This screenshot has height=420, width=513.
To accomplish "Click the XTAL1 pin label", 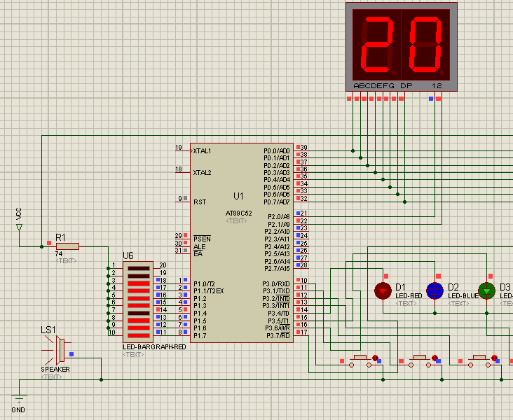I will coord(203,151).
